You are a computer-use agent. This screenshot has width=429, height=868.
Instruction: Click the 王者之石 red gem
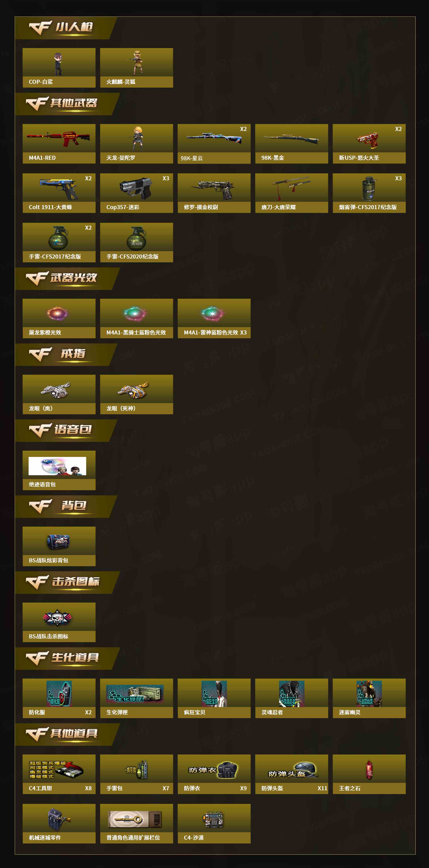point(369,774)
